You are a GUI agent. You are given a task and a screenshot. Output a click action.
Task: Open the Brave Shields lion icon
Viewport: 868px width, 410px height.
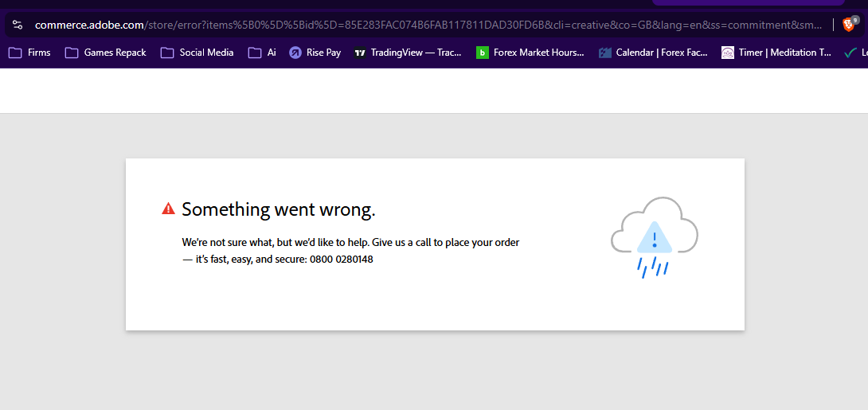point(849,25)
